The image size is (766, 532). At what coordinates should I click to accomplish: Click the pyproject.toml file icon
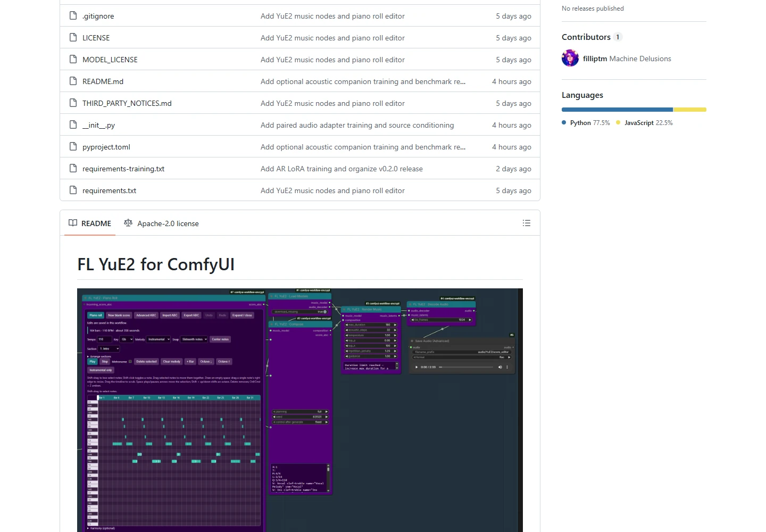pos(73,147)
